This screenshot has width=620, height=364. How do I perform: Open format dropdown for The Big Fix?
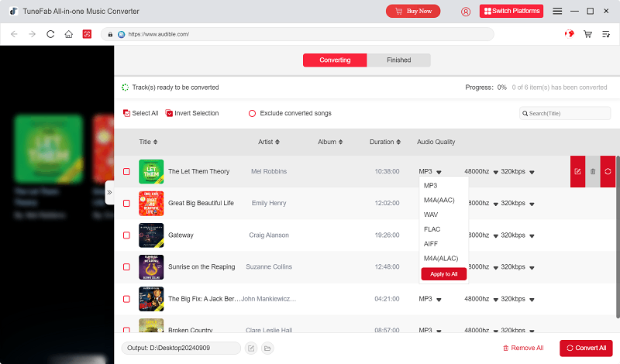click(439, 300)
